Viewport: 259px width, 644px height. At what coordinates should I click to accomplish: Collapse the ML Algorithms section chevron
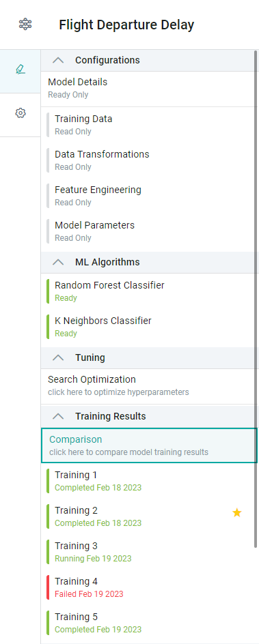pos(58,262)
